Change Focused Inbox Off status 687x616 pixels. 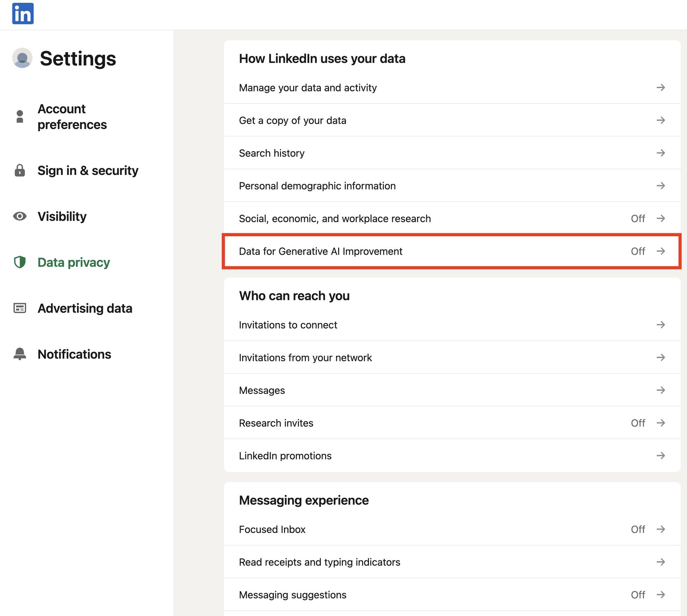click(x=638, y=529)
